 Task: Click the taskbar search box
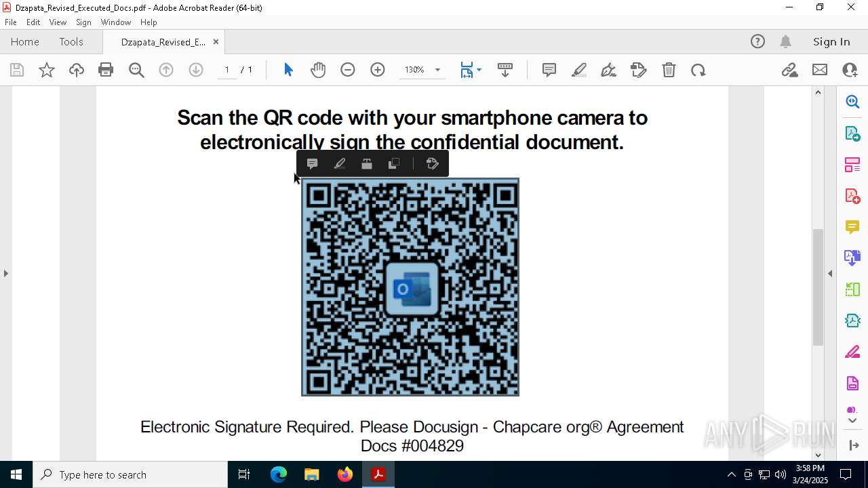[x=130, y=474]
